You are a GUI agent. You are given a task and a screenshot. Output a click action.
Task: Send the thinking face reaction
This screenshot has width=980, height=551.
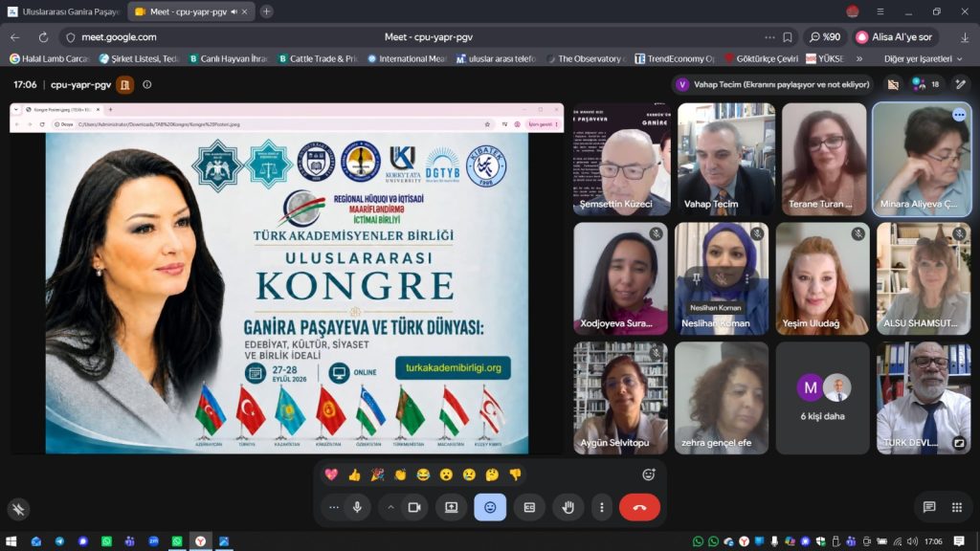(x=493, y=474)
